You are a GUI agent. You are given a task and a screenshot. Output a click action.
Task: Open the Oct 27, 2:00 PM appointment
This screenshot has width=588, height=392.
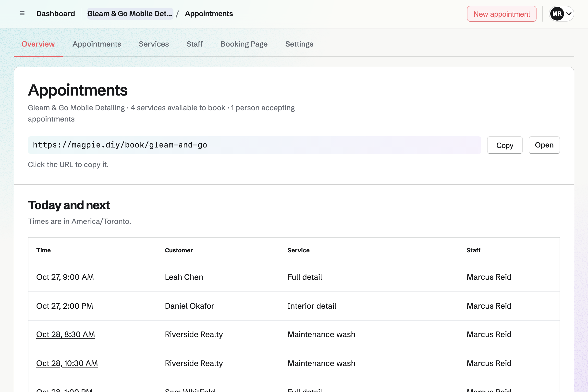pos(64,306)
